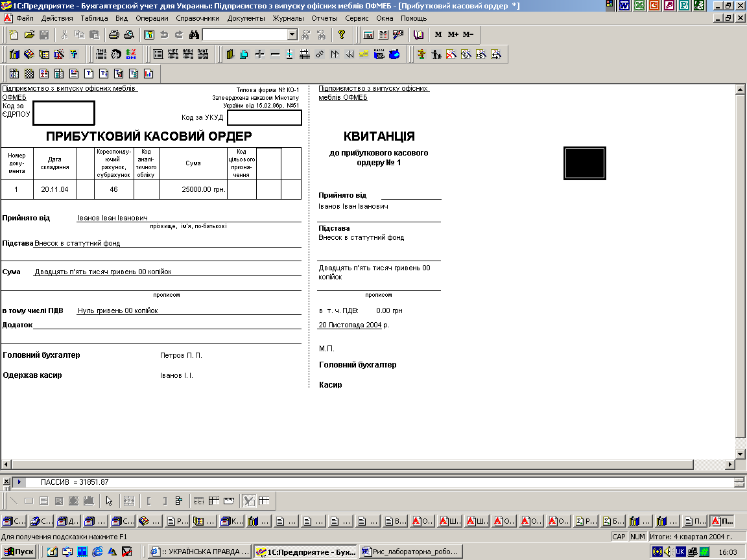The width and height of the screenshot is (747, 560).
Task: Open the Касса cash desk icon
Action: [379, 54]
